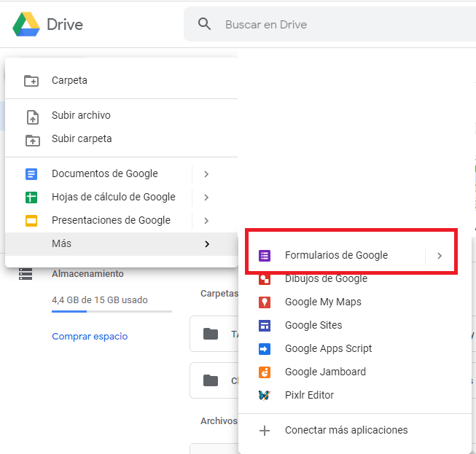Click the Archivos section heading
Screen dimensions: 476x454
click(219, 421)
